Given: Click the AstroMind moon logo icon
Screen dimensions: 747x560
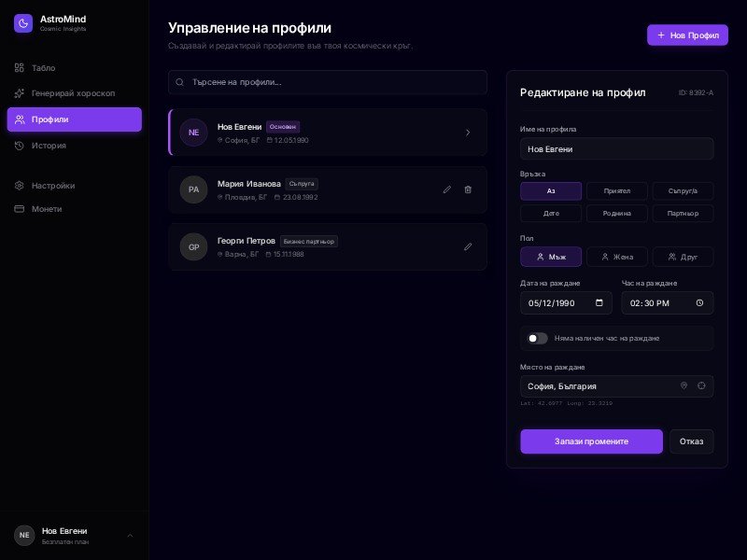Looking at the screenshot, I should 23,23.
